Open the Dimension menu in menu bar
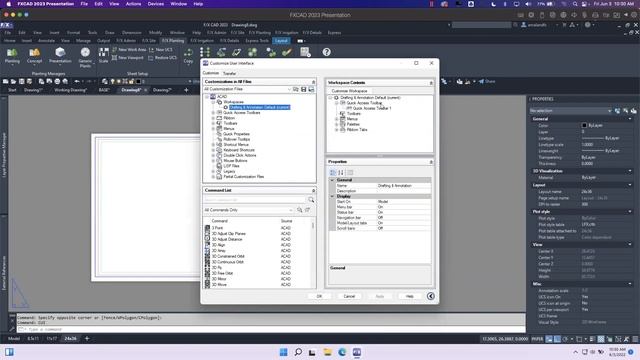This screenshot has width=640, height=360. click(x=132, y=33)
